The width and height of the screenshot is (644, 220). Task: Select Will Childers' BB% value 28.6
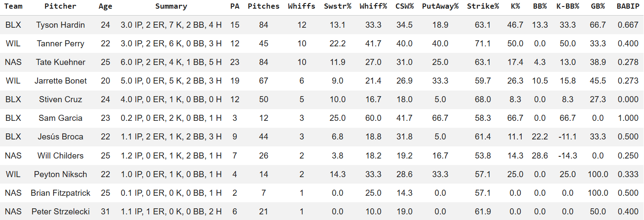point(540,156)
